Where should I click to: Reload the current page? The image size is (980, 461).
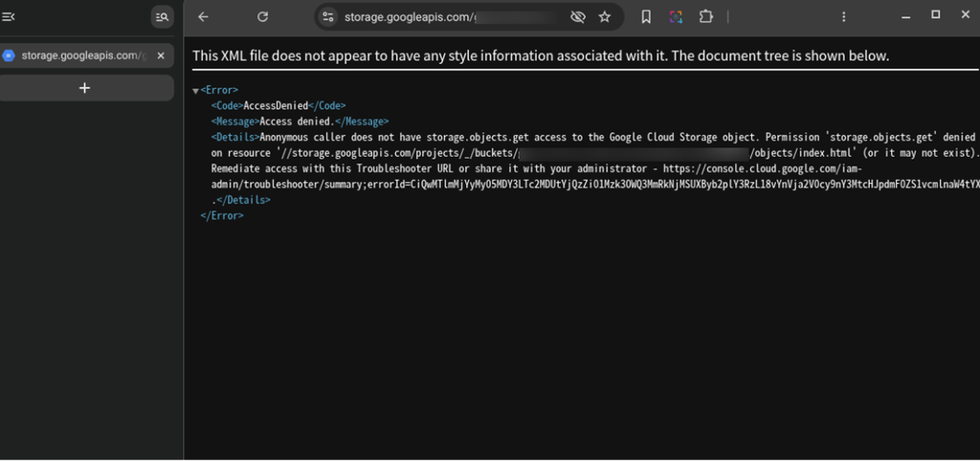262,17
